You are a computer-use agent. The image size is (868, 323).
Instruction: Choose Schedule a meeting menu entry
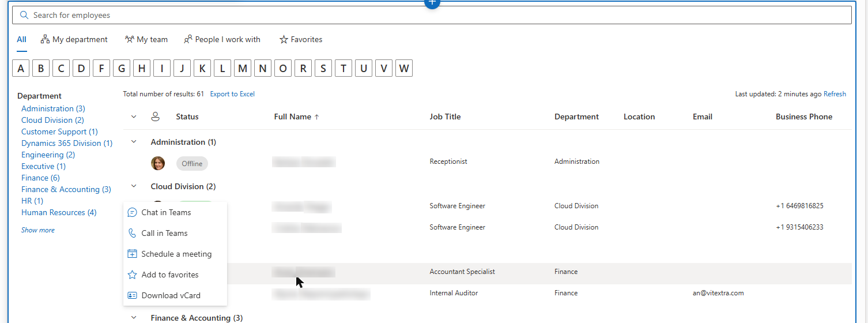(x=175, y=254)
